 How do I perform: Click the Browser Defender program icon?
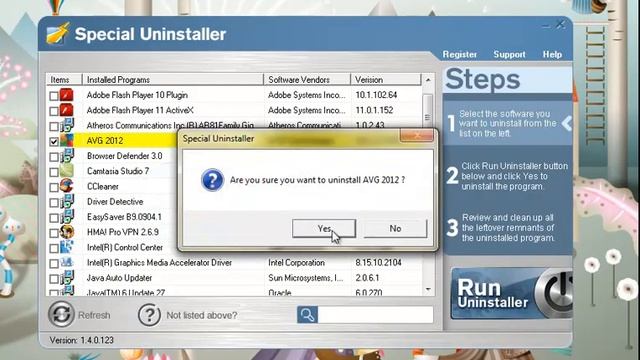click(67, 156)
